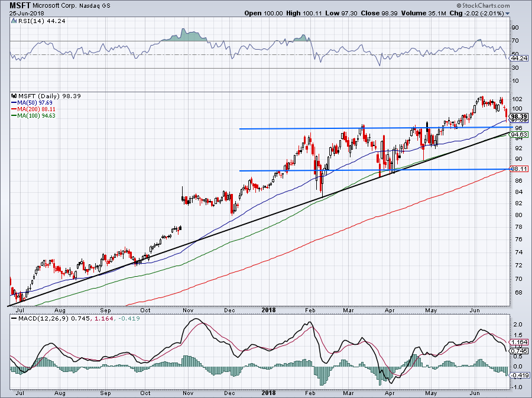Click the -0.419 histogram tag on the axis

(x=520, y=376)
